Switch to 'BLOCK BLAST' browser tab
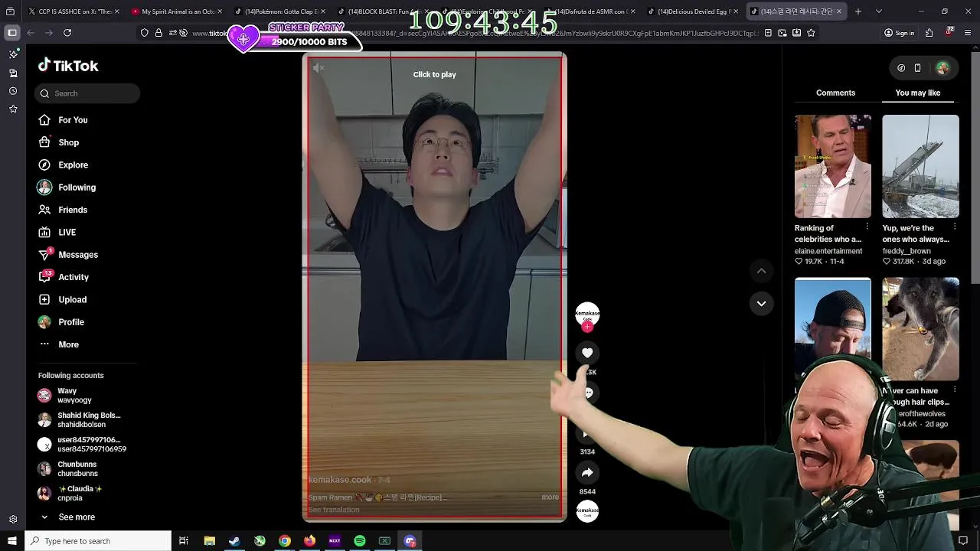The width and height of the screenshot is (980, 551). point(384,11)
